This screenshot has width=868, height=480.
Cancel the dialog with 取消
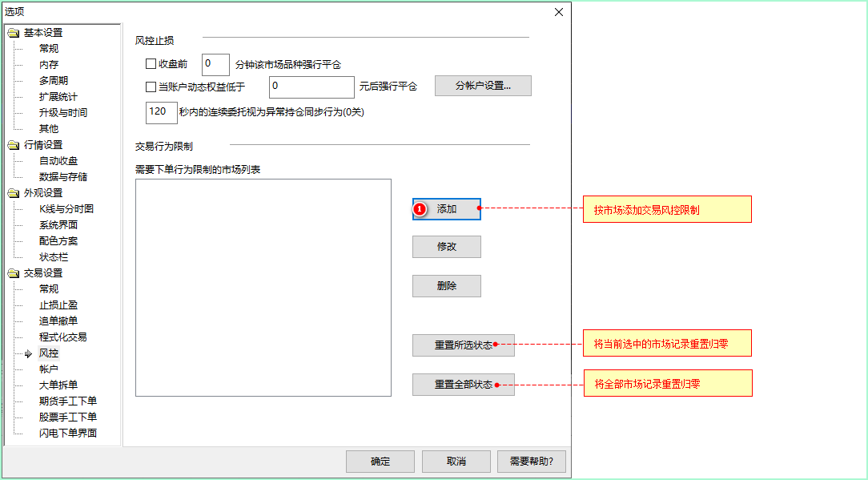(x=456, y=461)
